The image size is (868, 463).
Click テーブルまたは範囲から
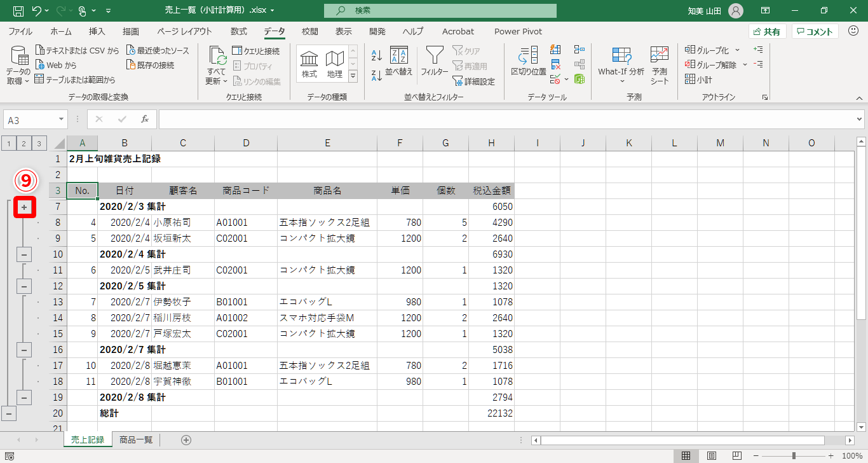[x=75, y=79]
